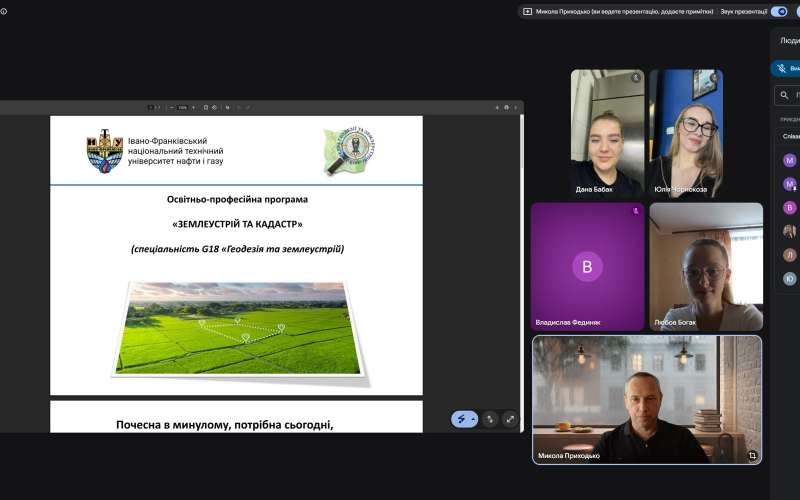Click the fullscreen expand icon on presentation
The height and width of the screenshot is (500, 800).
510,419
